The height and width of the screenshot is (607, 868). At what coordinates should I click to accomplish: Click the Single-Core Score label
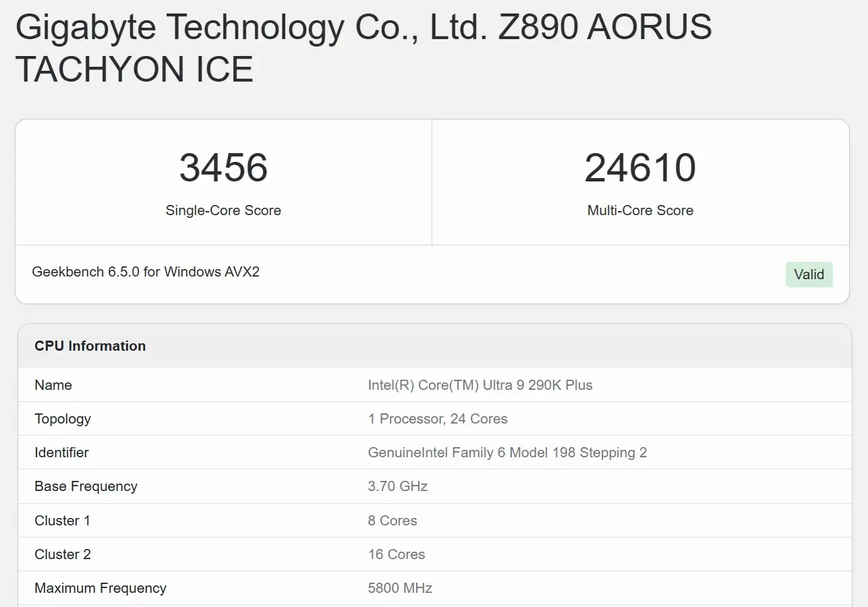pos(223,210)
